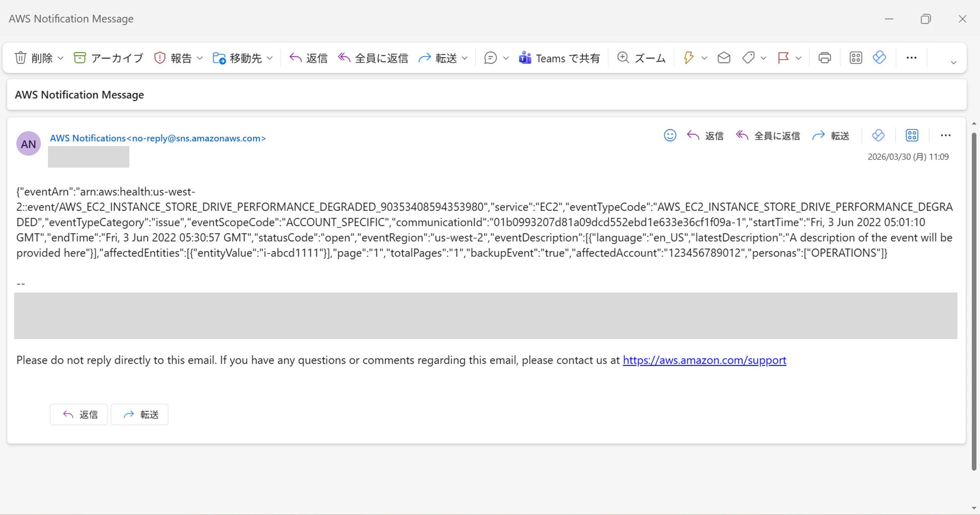Close the AWS Notification Message window
The width and height of the screenshot is (980, 515).
point(962,19)
